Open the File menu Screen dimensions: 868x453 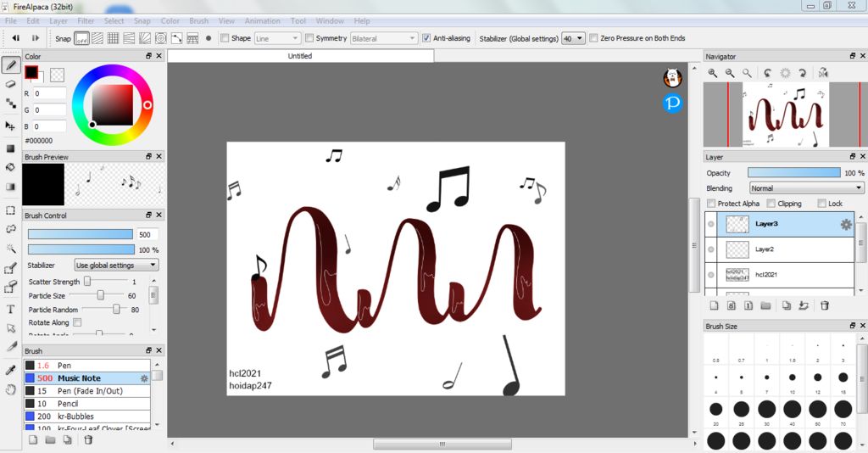tap(10, 21)
